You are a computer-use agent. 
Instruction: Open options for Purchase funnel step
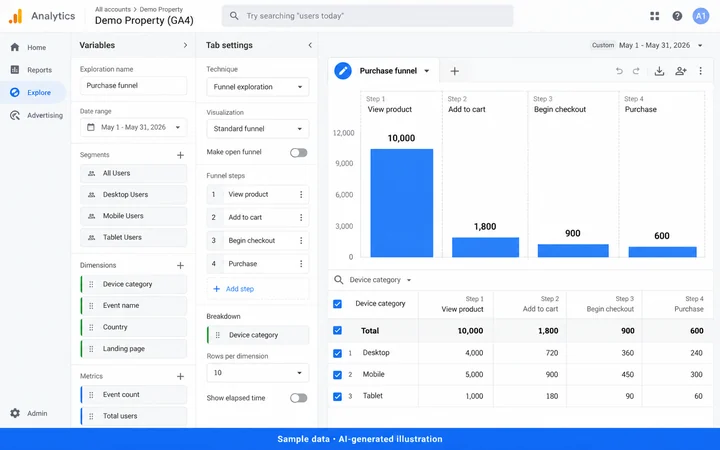pyautogui.click(x=301, y=264)
